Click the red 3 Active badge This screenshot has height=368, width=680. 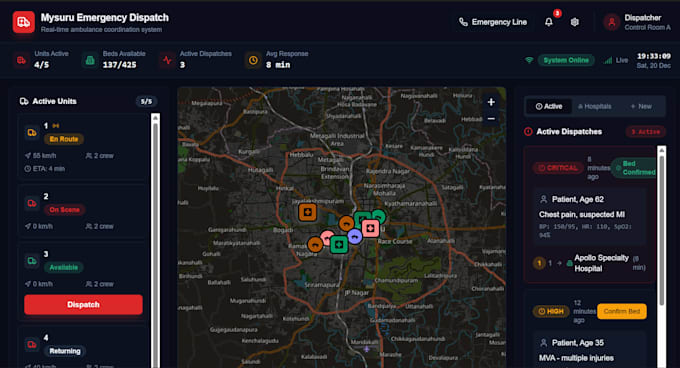(645, 132)
